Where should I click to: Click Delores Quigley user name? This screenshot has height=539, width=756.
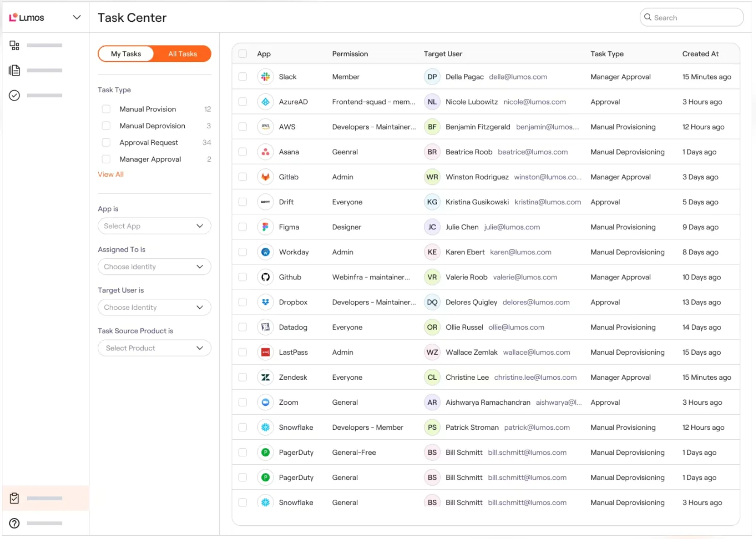point(472,302)
